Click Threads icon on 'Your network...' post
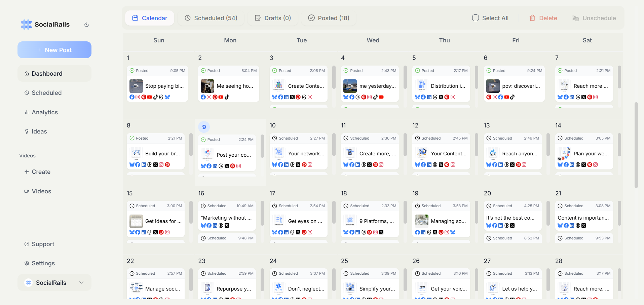 click(292, 164)
